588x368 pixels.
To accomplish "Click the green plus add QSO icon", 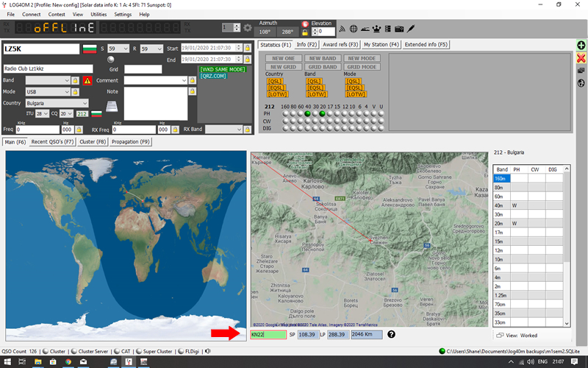I will 581,46.
